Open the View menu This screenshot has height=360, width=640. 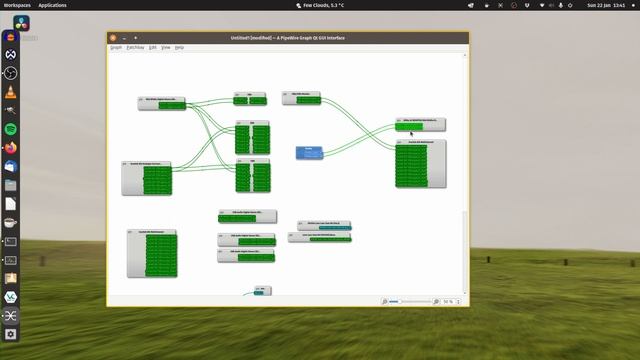click(165, 47)
